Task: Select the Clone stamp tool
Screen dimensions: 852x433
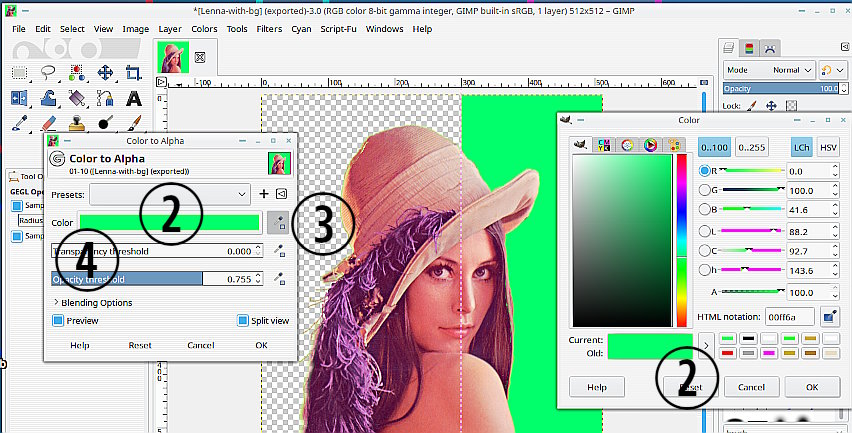Action: pos(77,123)
